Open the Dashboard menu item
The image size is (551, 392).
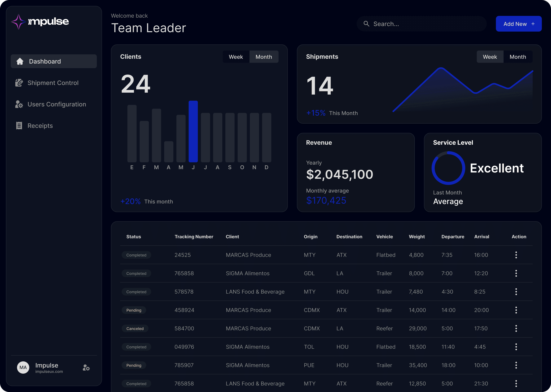[x=54, y=61]
